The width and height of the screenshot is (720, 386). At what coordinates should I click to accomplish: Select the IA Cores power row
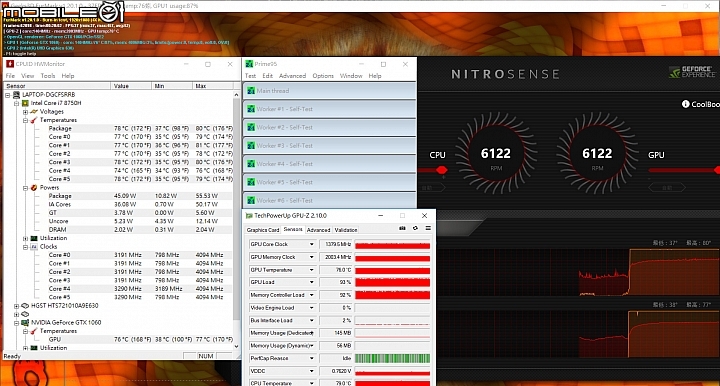[x=118, y=204]
